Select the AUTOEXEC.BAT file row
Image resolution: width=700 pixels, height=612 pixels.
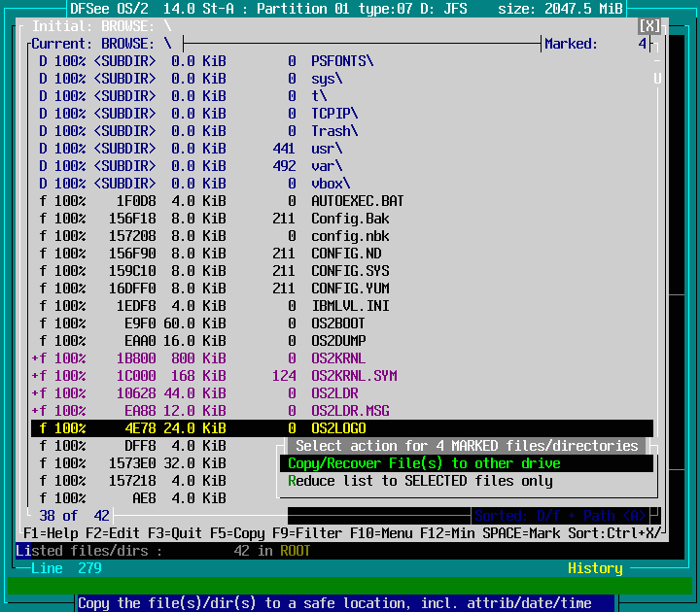[357, 201]
